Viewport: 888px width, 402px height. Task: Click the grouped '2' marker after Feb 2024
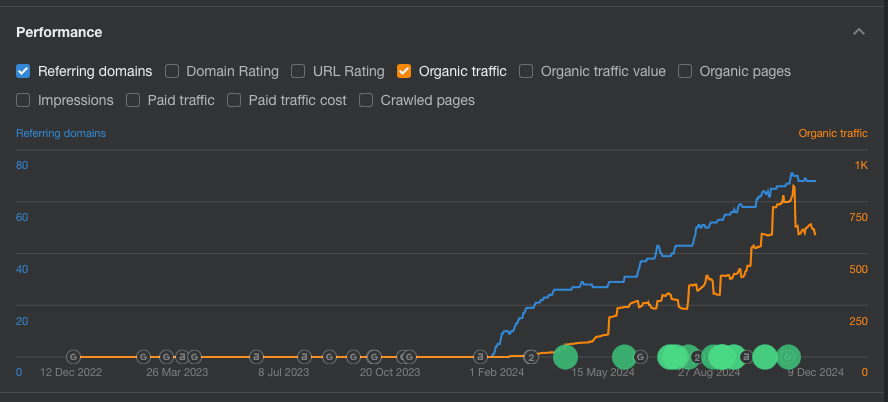tap(532, 356)
